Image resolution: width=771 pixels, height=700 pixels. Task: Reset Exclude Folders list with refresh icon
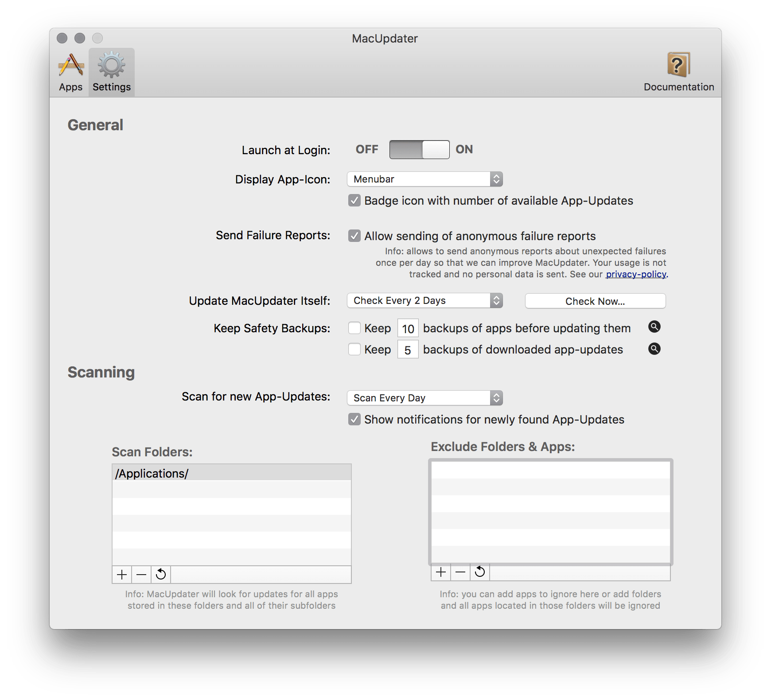(480, 572)
